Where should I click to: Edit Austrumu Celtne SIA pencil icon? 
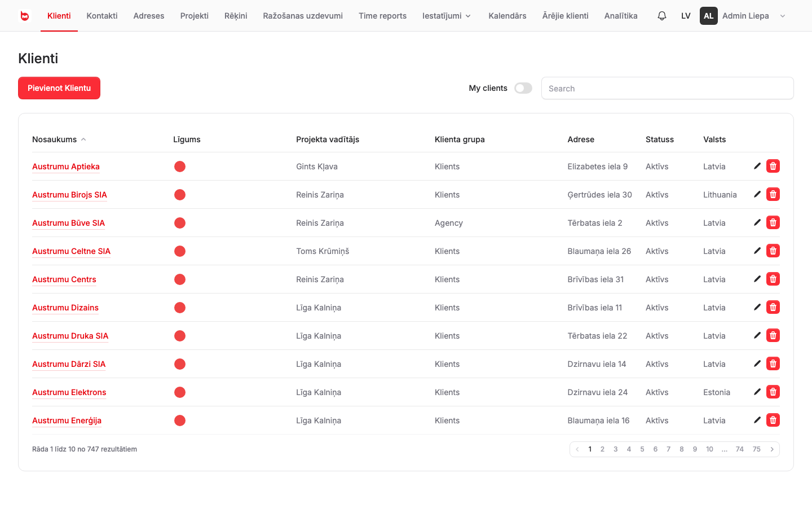tap(757, 251)
